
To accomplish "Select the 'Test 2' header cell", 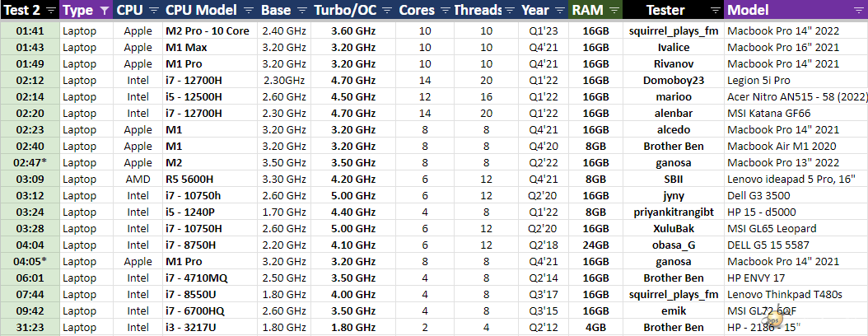I will tap(30, 10).
